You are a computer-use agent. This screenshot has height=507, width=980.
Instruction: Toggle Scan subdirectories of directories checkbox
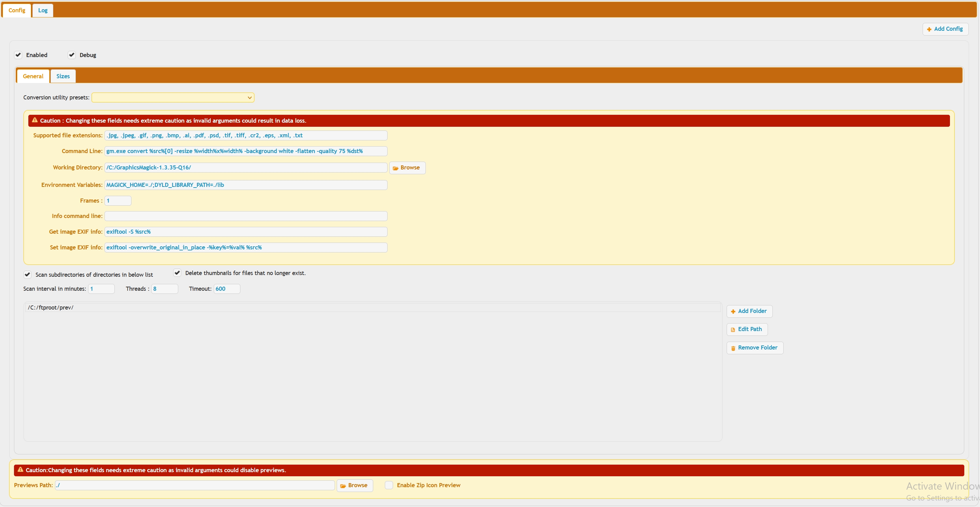[x=27, y=274]
